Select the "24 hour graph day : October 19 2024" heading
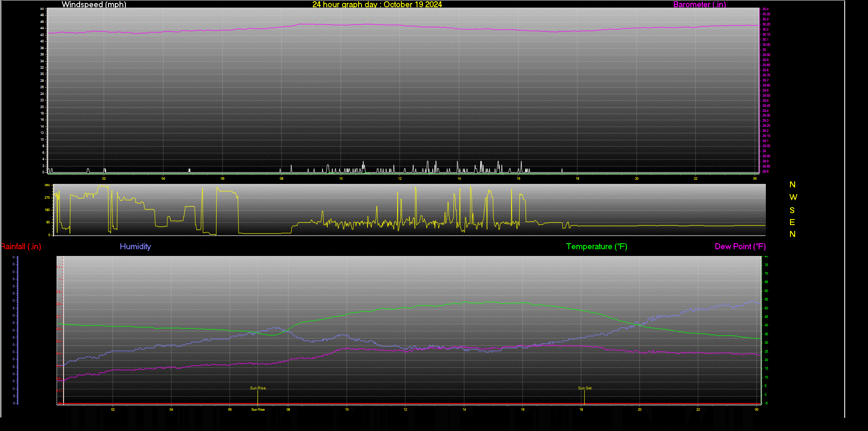The height and width of the screenshot is (431, 868). (x=377, y=4)
